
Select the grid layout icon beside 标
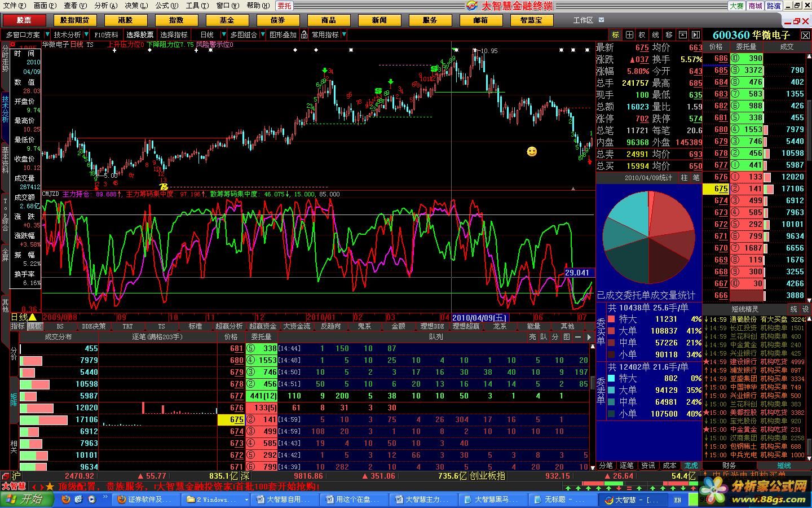629,35
